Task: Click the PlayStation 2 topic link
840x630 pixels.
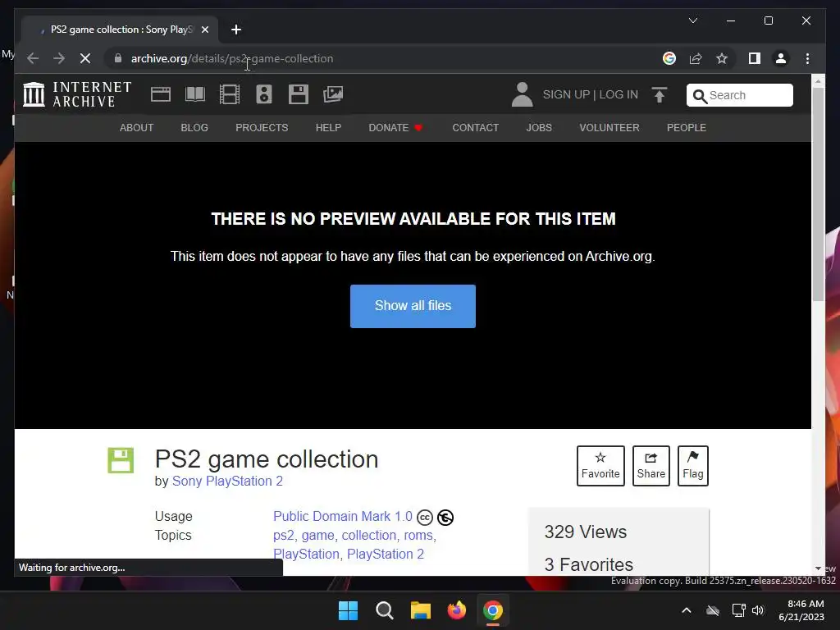Action: 386,555
